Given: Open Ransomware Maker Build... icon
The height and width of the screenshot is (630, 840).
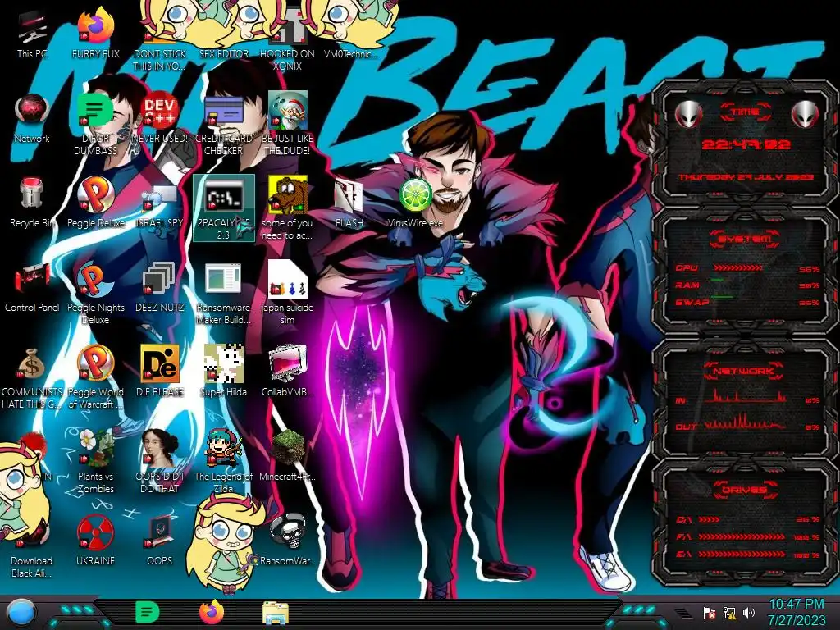Looking at the screenshot, I should point(223,293).
